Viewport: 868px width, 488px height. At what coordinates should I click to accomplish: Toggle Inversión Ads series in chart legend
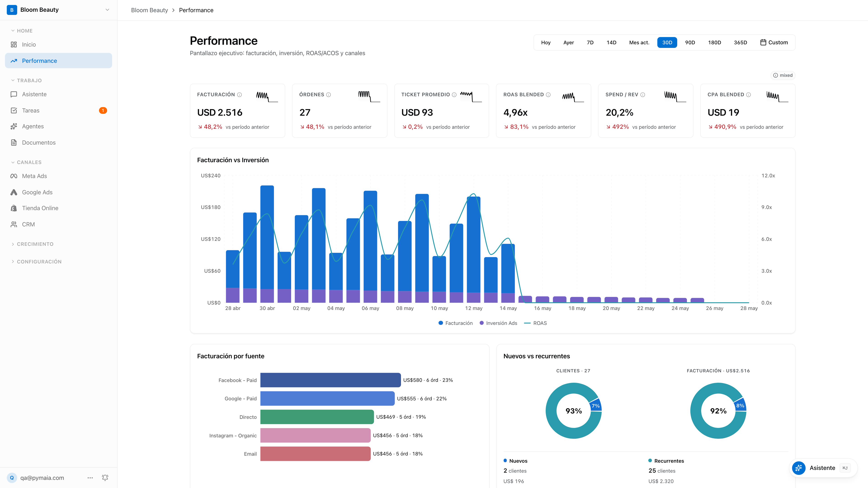[498, 323]
